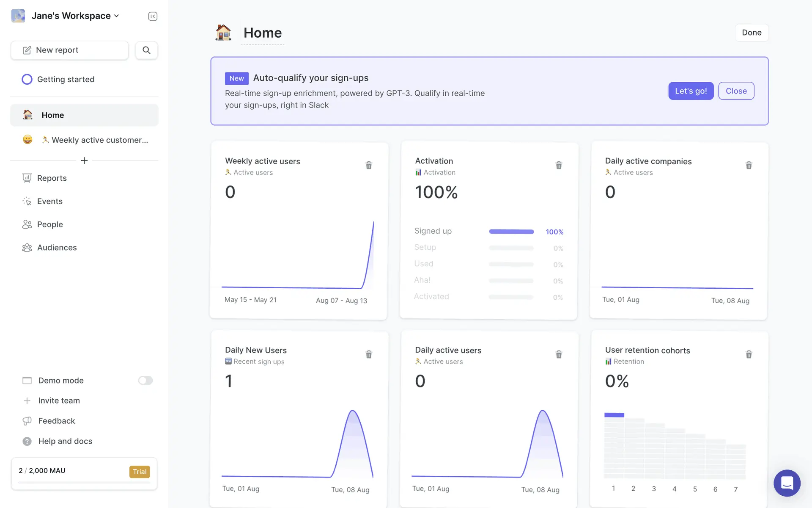Edit the Home page title field
The width and height of the screenshot is (812, 508).
click(263, 33)
